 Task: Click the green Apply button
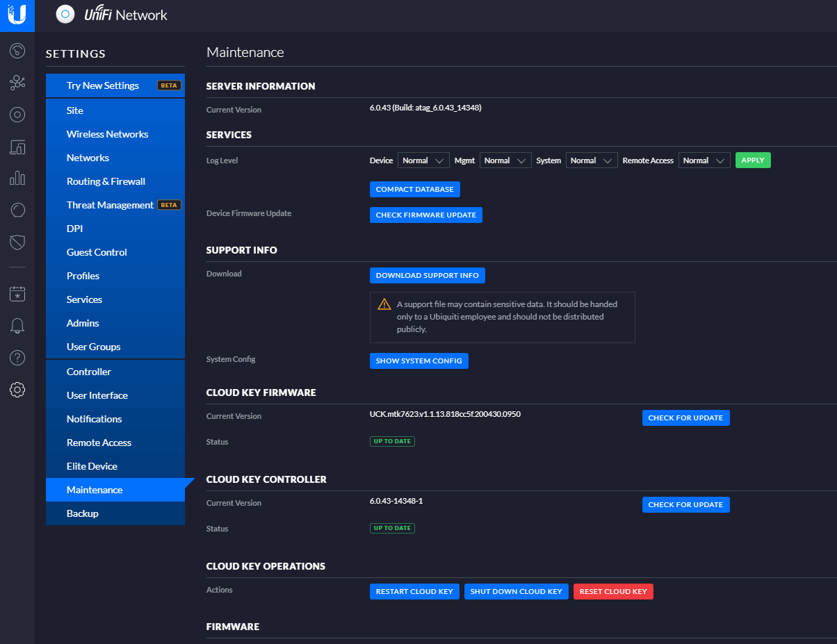(x=753, y=160)
